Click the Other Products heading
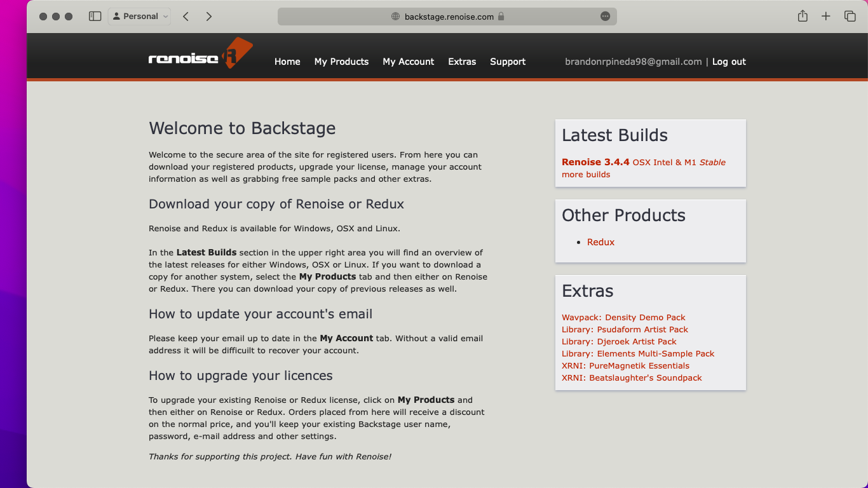The height and width of the screenshot is (488, 868). click(623, 215)
